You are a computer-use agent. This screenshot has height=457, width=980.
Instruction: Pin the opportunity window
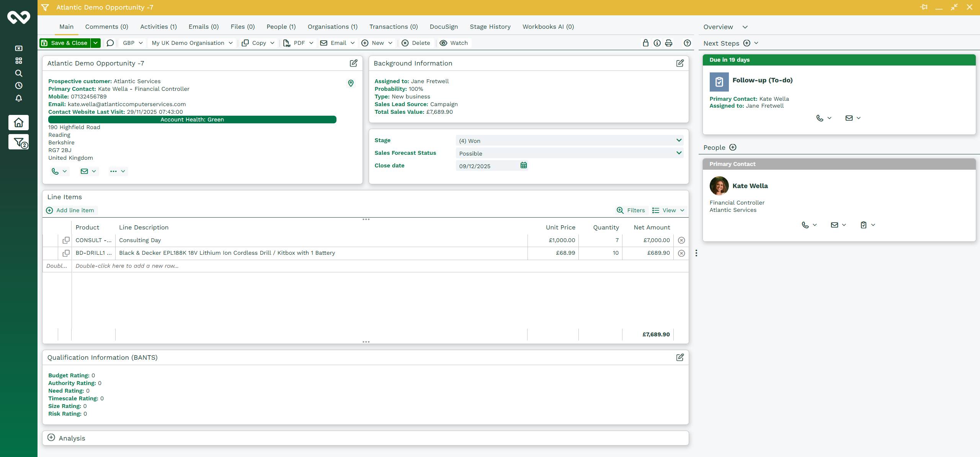click(x=923, y=7)
